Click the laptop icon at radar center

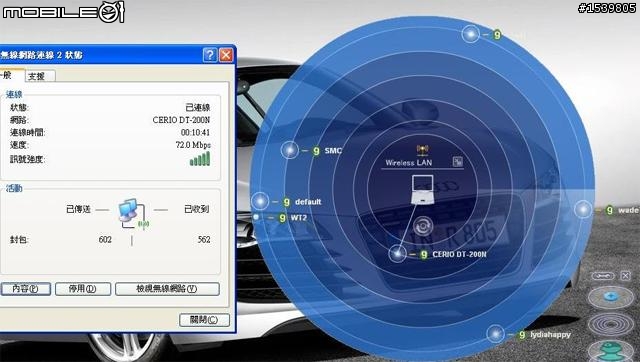coord(422,189)
